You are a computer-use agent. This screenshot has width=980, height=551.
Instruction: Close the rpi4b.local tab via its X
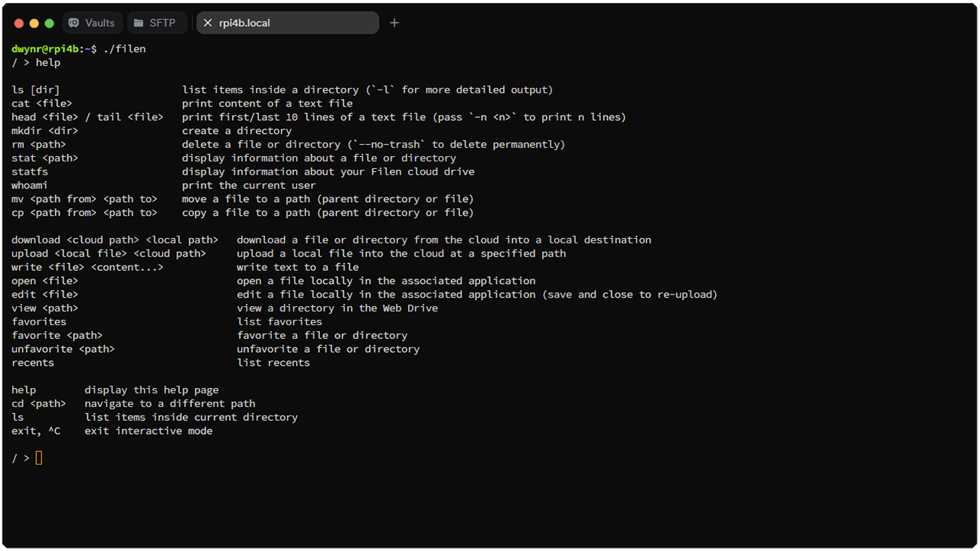coord(207,23)
